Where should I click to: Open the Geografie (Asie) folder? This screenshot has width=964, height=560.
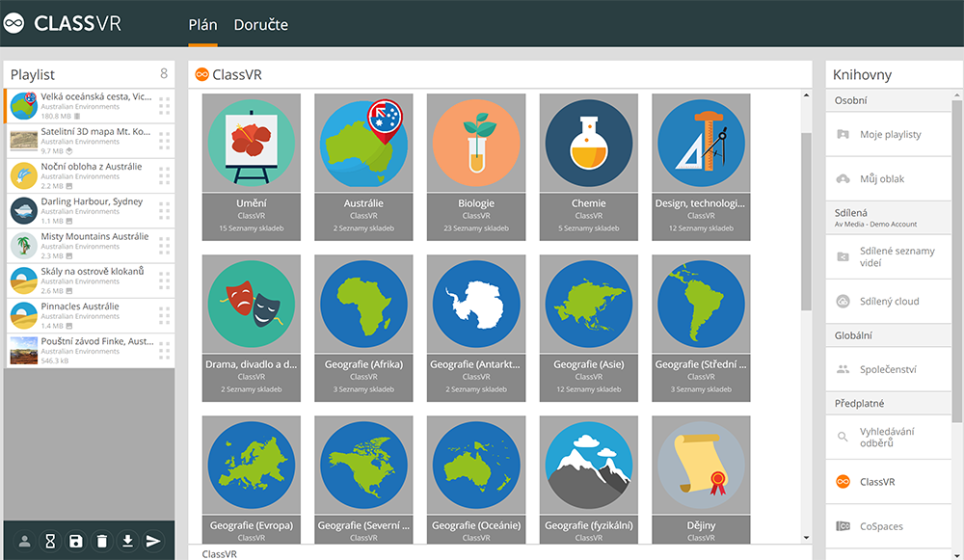pos(589,329)
